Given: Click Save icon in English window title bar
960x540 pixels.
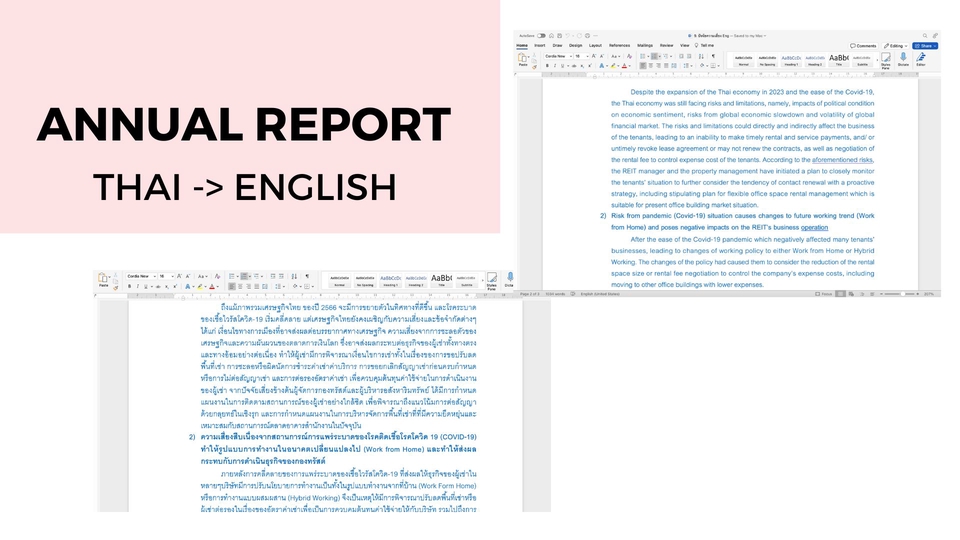Looking at the screenshot, I should click(x=560, y=36).
